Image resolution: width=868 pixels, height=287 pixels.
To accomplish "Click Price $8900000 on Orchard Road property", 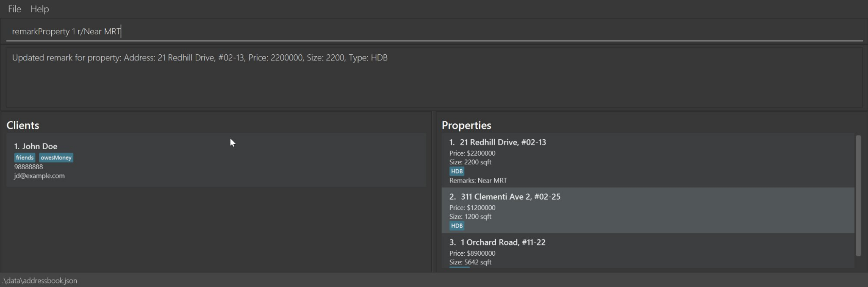I will coord(472,253).
